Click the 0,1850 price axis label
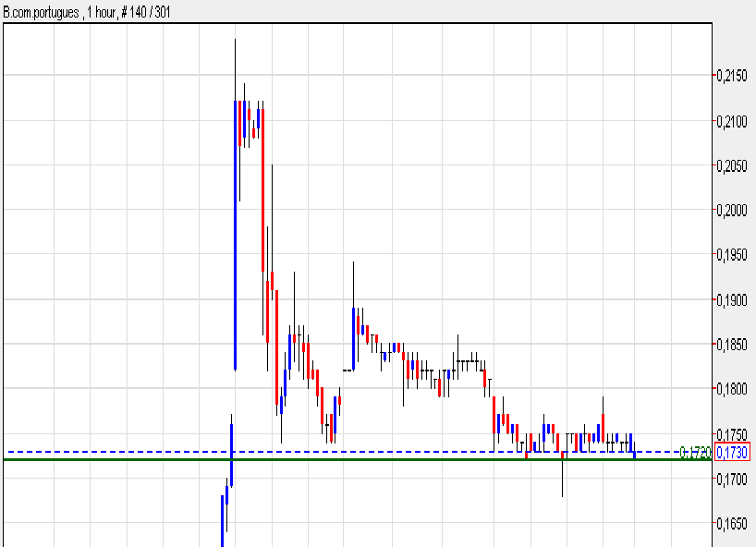Viewport: 756px width, 547px height. point(732,345)
